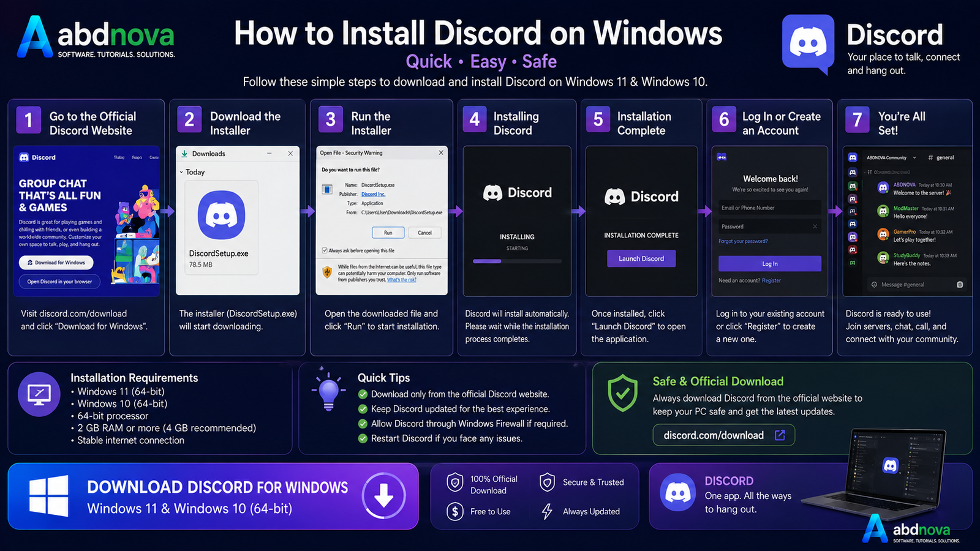
Task: Click the green download arrow icon in the Downloads window
Action: click(184, 154)
